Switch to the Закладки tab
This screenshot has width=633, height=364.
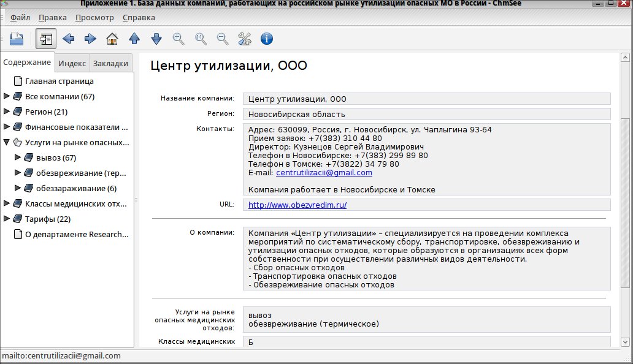[110, 63]
